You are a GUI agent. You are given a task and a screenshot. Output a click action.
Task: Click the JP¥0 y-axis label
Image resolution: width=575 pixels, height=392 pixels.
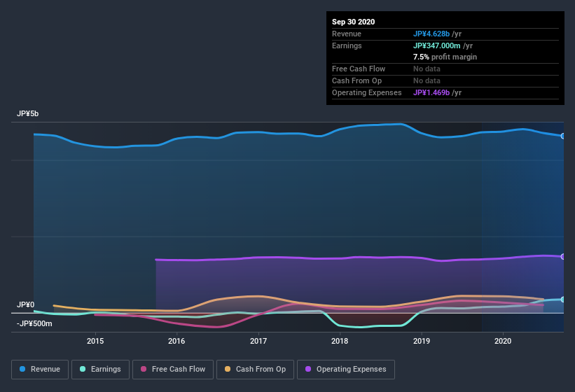(25, 304)
